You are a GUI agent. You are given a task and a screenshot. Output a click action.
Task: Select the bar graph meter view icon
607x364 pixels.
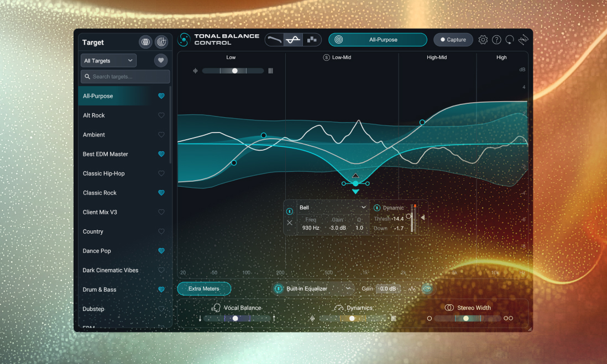[x=312, y=39]
